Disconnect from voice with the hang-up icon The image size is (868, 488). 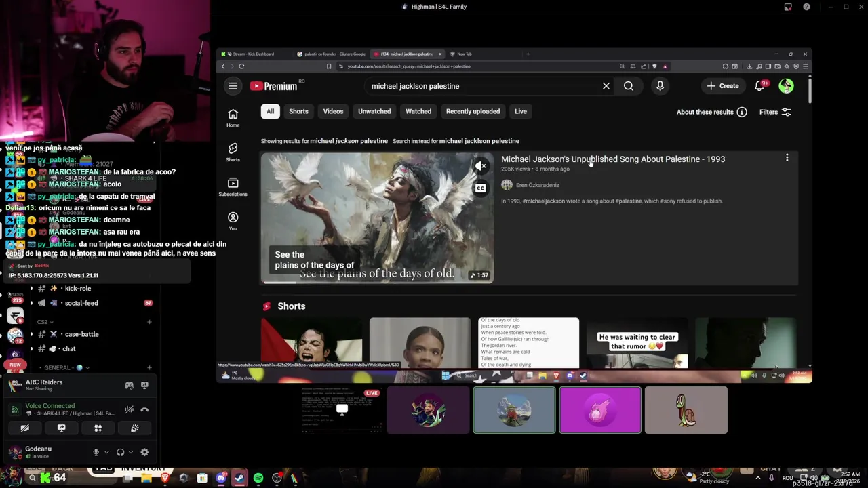tap(144, 409)
